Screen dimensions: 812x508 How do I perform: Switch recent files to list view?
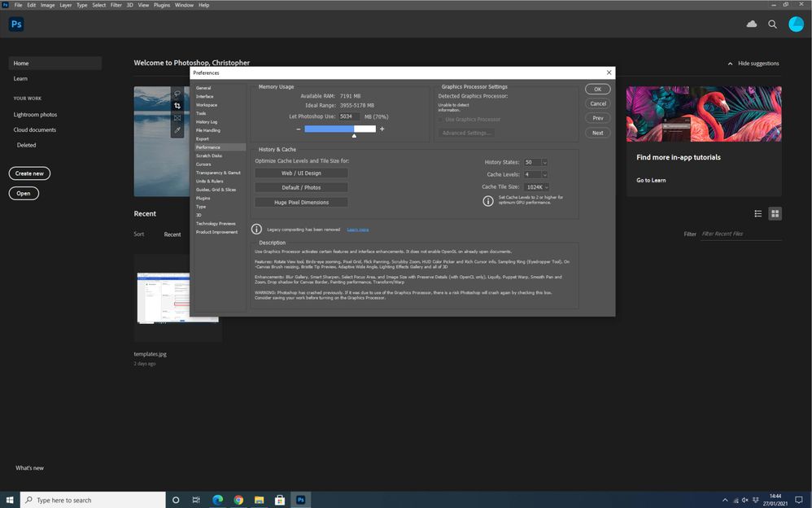(757, 213)
